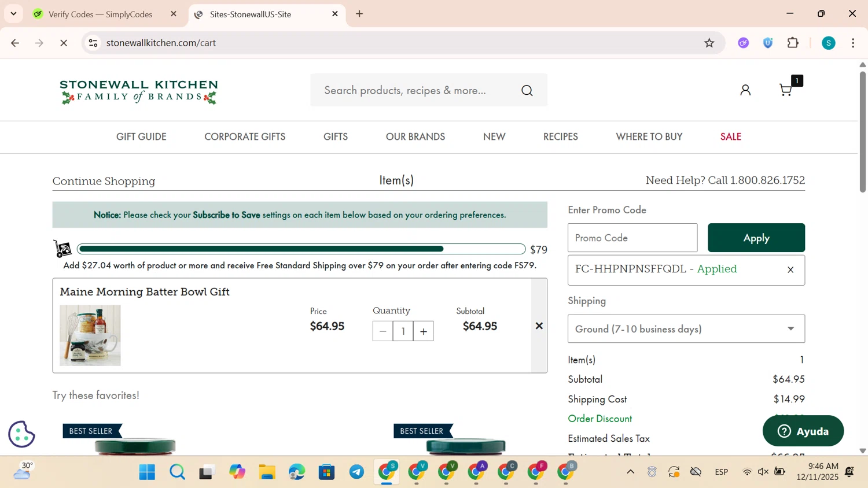Viewport: 868px width, 488px height.
Task: Click the $14.99 shipping cost value
Action: (x=789, y=399)
